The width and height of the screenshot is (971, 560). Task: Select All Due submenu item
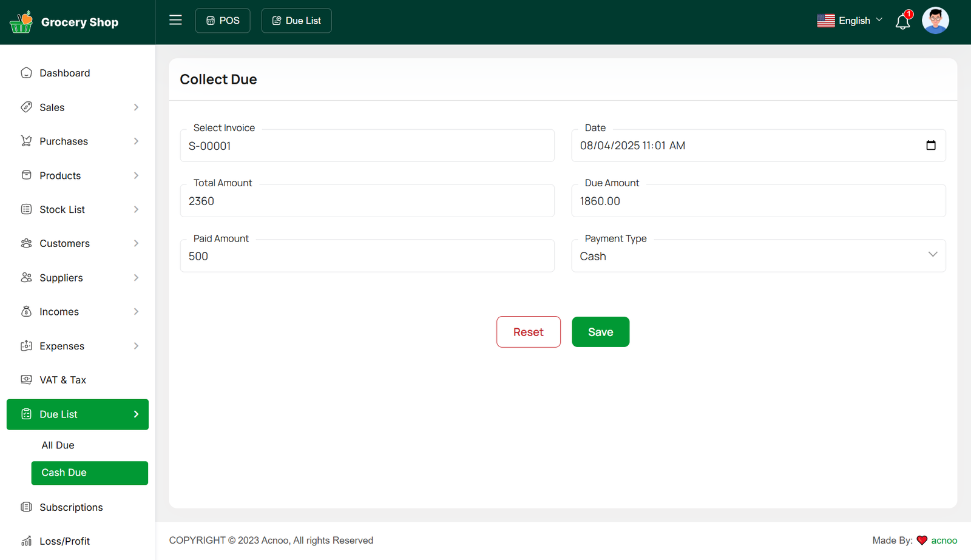coord(58,445)
